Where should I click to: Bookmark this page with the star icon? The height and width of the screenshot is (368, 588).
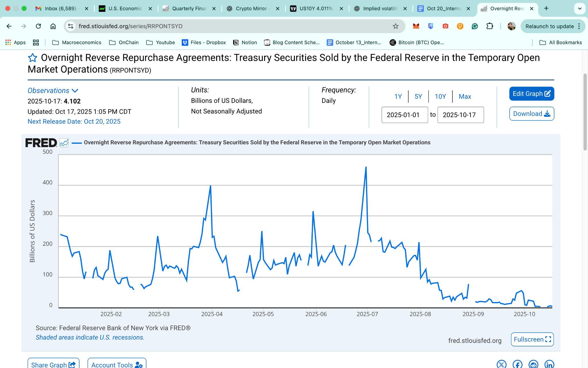395,26
